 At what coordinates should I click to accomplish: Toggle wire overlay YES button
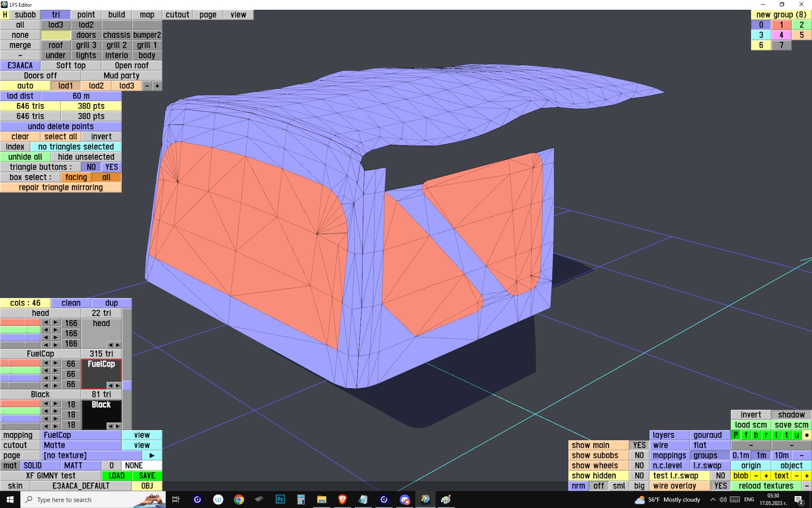720,486
